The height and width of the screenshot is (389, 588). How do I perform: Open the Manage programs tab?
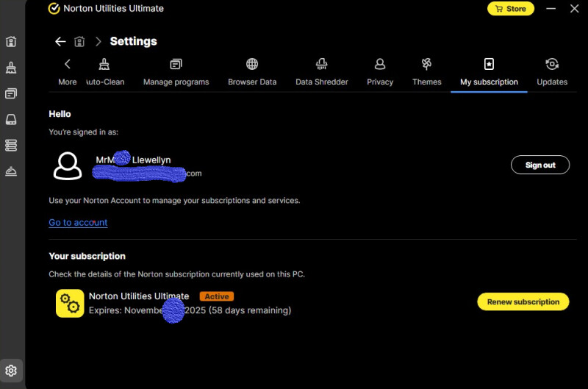click(176, 72)
